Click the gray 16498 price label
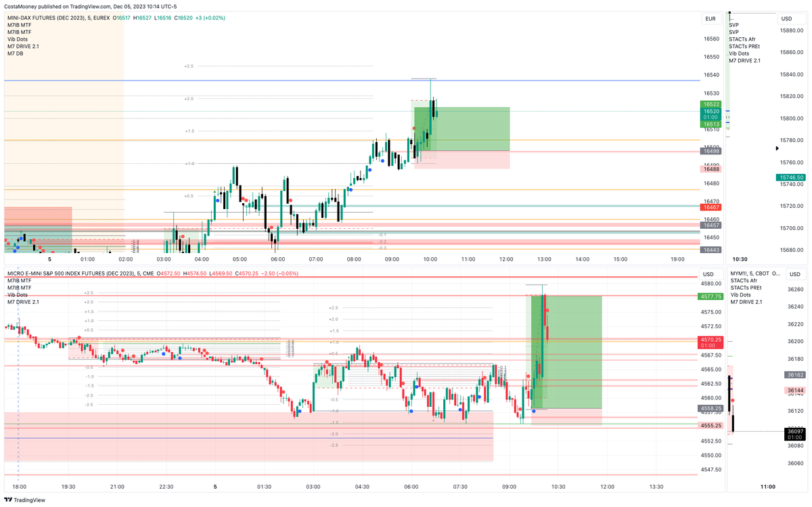The image size is (812, 507). point(711,151)
